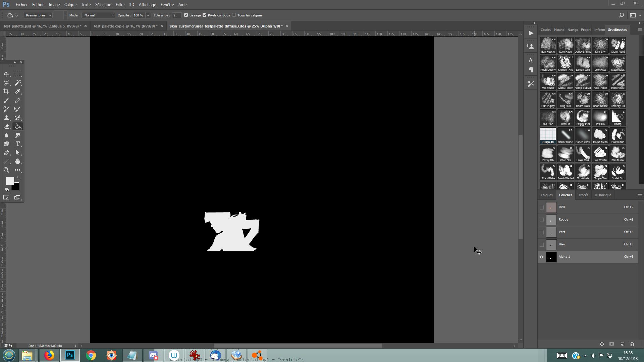Show the Vert channel visibility
644x362 pixels.
pos(541,232)
